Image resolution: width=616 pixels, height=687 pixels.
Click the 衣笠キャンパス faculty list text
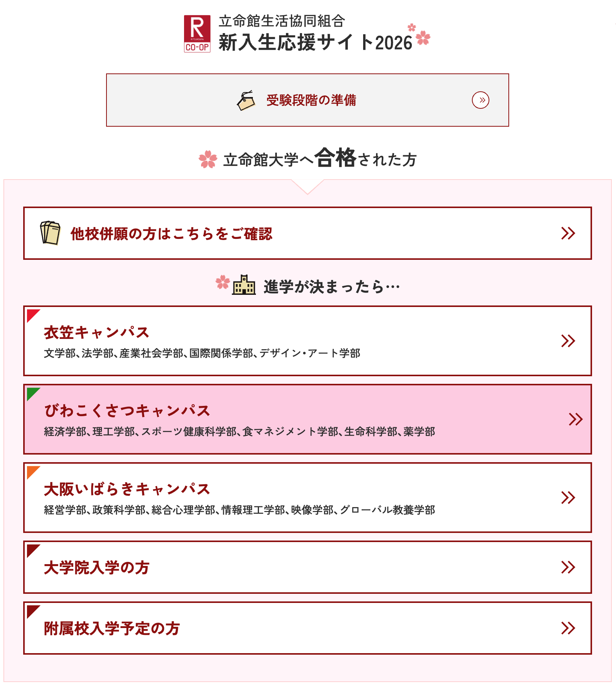coord(202,353)
